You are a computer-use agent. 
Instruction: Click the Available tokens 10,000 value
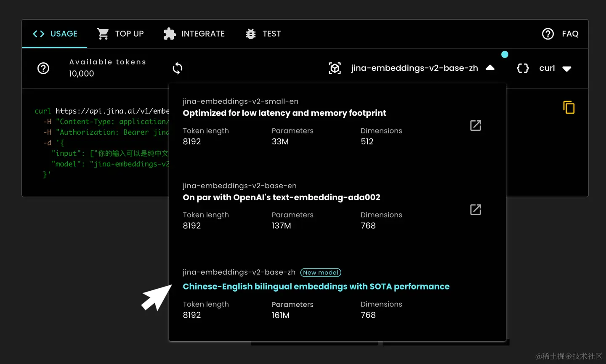pyautogui.click(x=82, y=74)
